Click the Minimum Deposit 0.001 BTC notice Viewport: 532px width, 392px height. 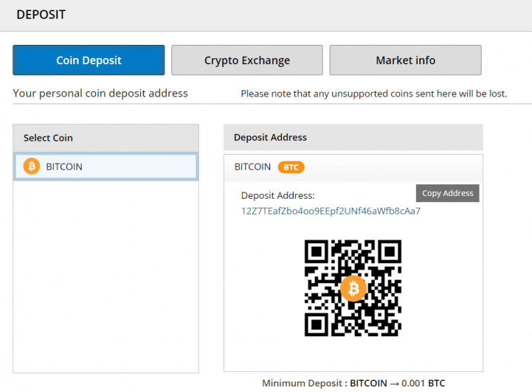pos(353,383)
